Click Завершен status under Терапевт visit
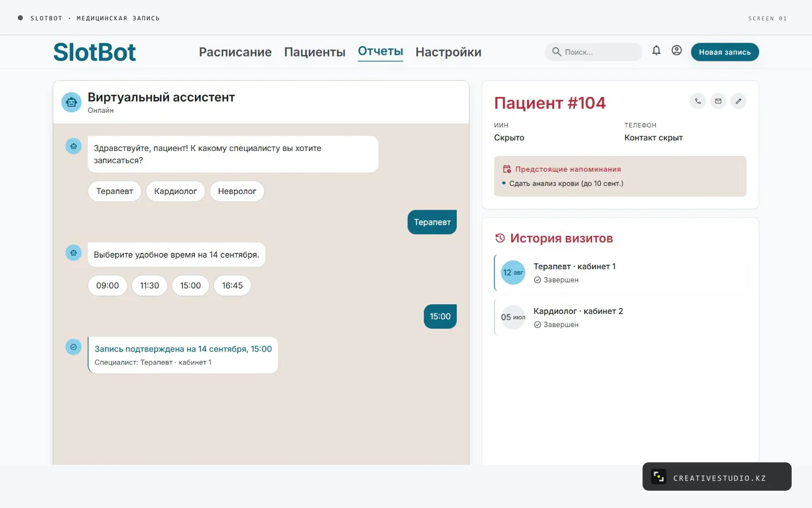812x508 pixels. 556,280
